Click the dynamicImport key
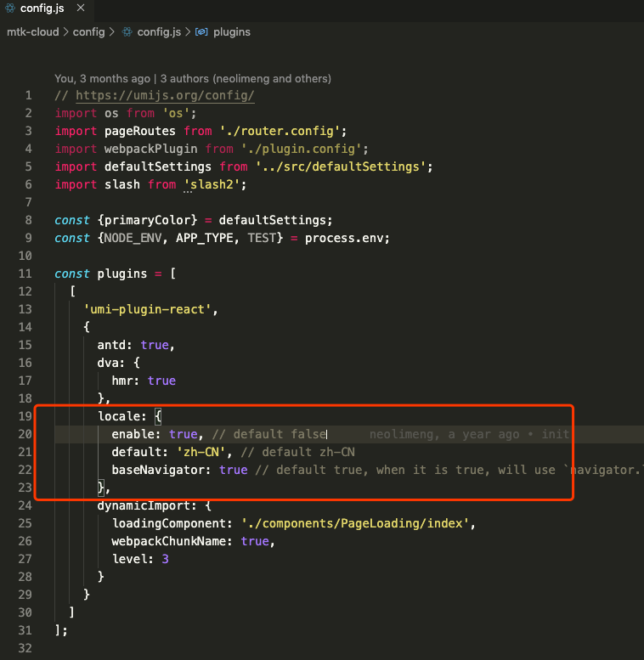644x660 pixels. click(x=143, y=505)
